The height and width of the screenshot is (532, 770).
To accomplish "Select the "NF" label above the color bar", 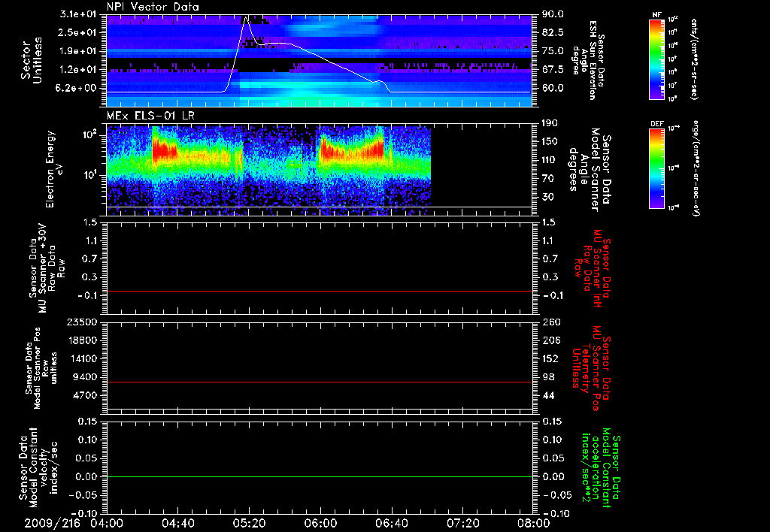I will (656, 15).
